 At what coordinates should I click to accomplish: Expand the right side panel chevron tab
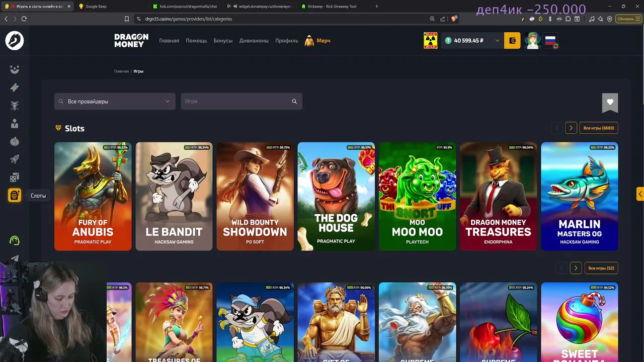pyautogui.click(x=640, y=194)
